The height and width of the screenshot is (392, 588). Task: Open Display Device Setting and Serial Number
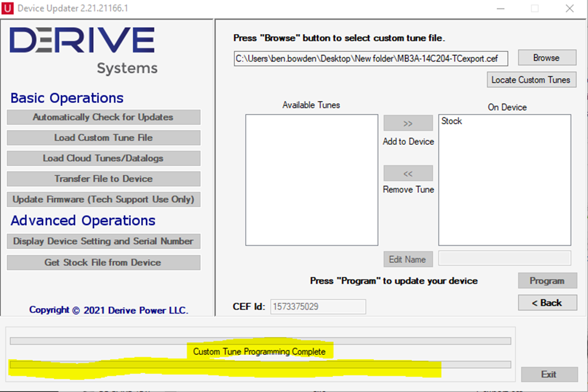[103, 241]
